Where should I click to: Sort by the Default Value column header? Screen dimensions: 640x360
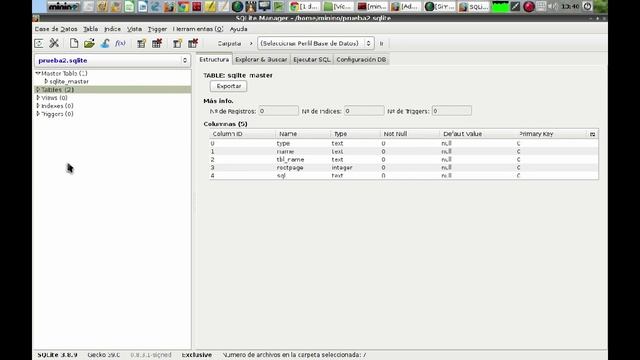(x=478, y=134)
